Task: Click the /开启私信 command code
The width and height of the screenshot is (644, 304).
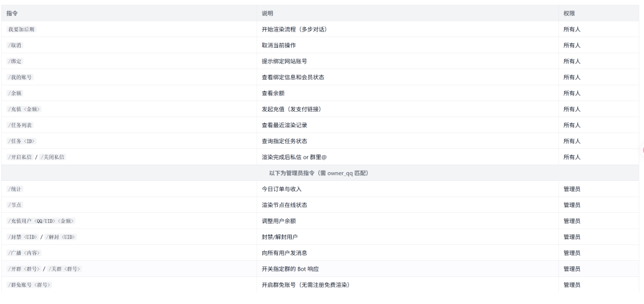Action: pos(19,157)
